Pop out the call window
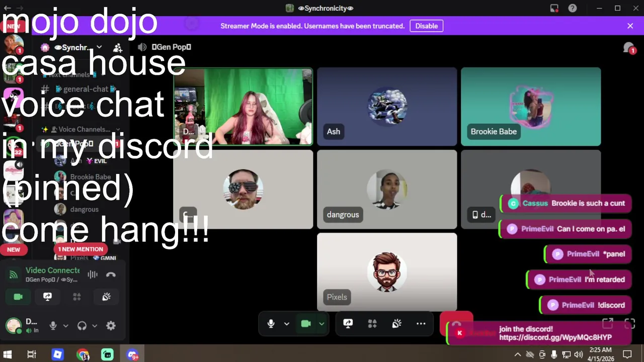This screenshot has width=644, height=362. pyautogui.click(x=608, y=324)
